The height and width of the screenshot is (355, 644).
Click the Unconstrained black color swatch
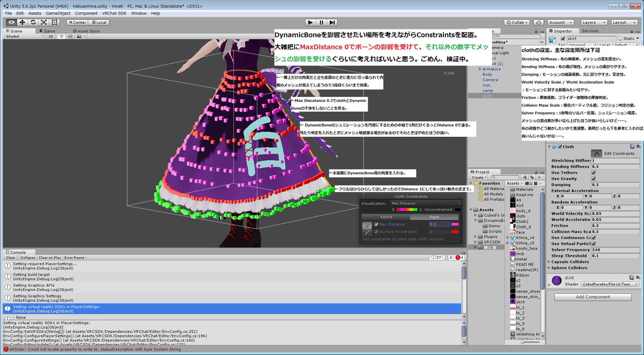click(457, 210)
